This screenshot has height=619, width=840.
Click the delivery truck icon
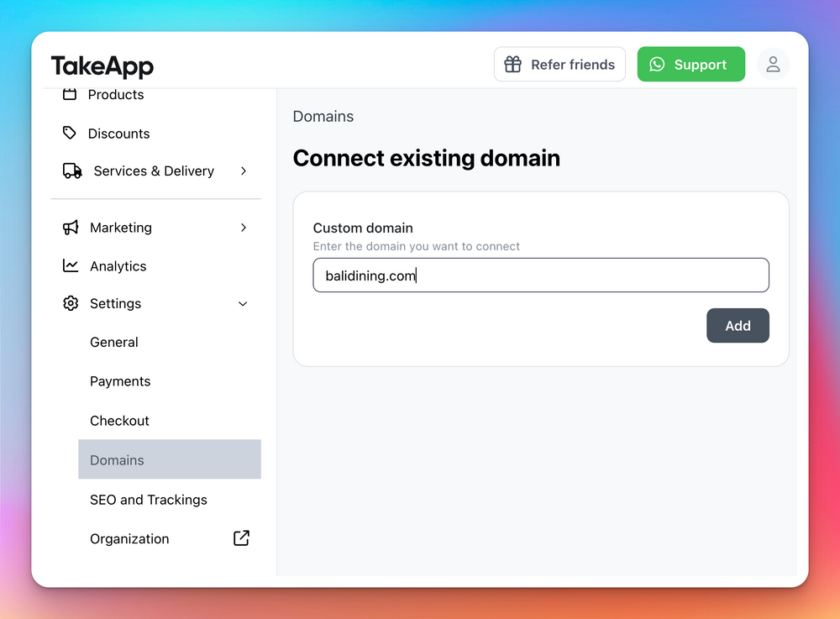[x=72, y=170]
